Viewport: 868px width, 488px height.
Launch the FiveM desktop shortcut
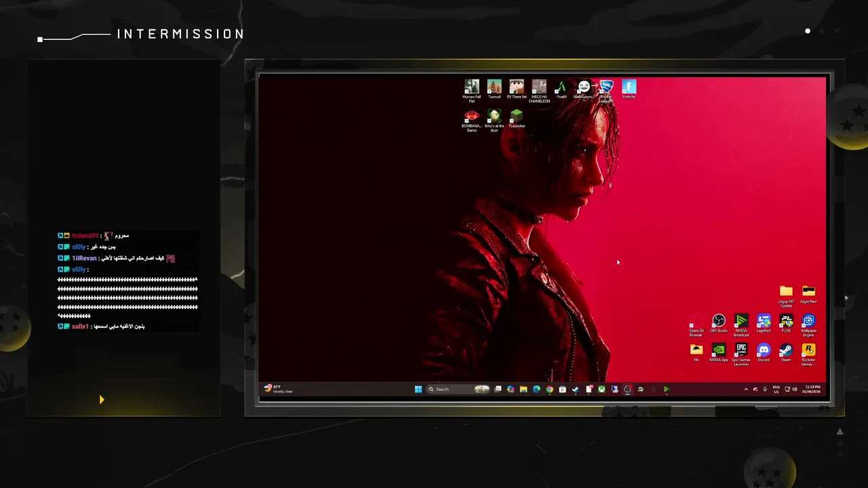point(561,89)
